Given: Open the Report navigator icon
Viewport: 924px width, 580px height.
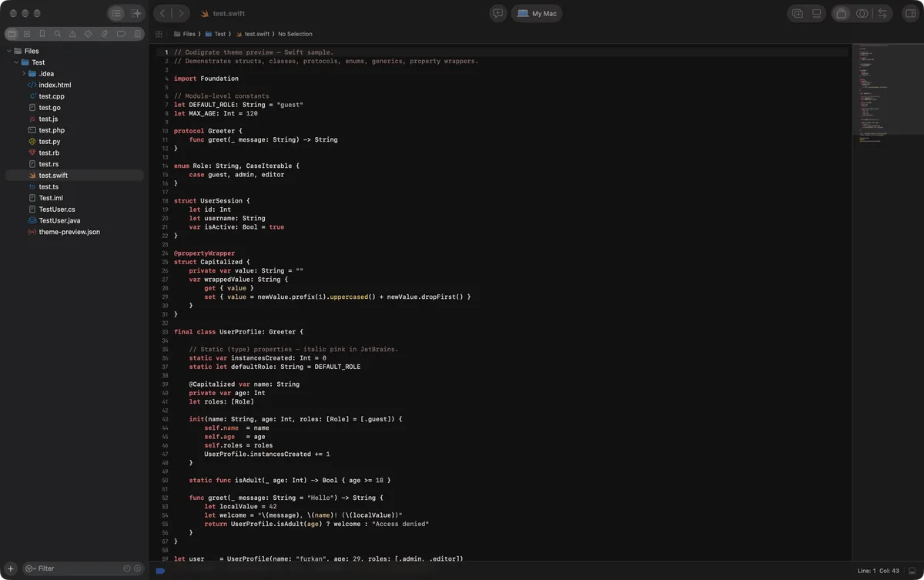Looking at the screenshot, I should [x=137, y=34].
